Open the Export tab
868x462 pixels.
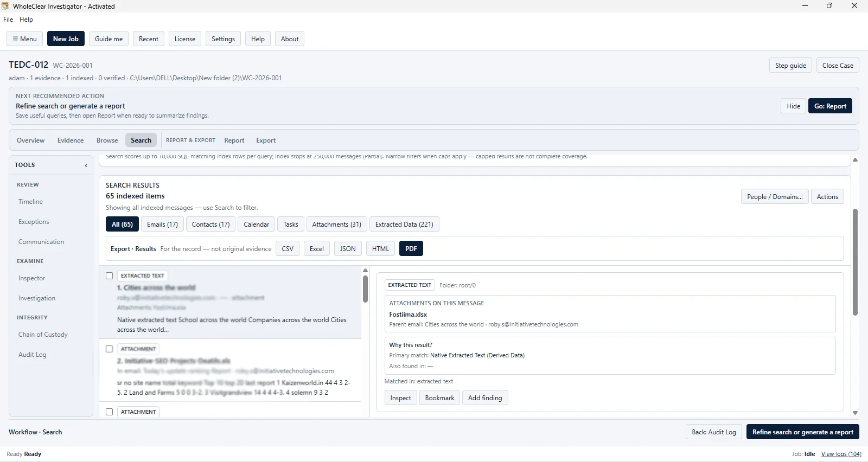coord(266,140)
